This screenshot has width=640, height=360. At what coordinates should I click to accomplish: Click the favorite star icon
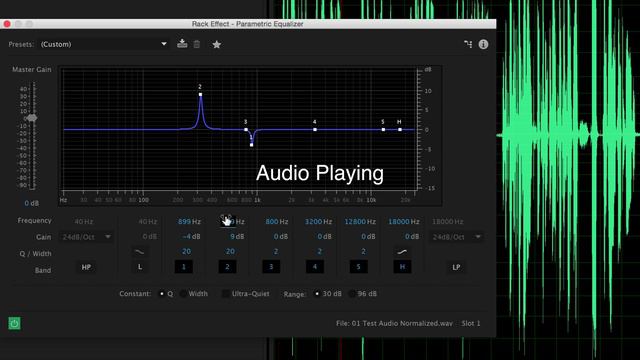pos(217,44)
